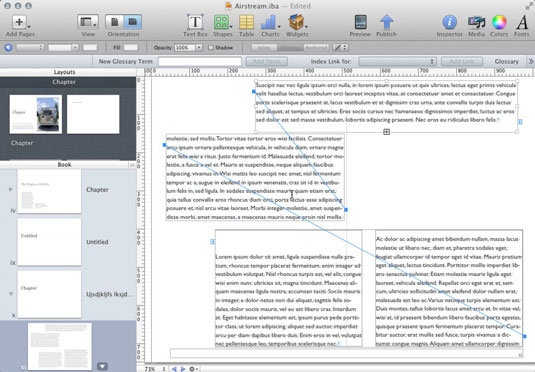This screenshot has width=535, height=372.
Task: Set object placement to Inline
Action: point(264,48)
